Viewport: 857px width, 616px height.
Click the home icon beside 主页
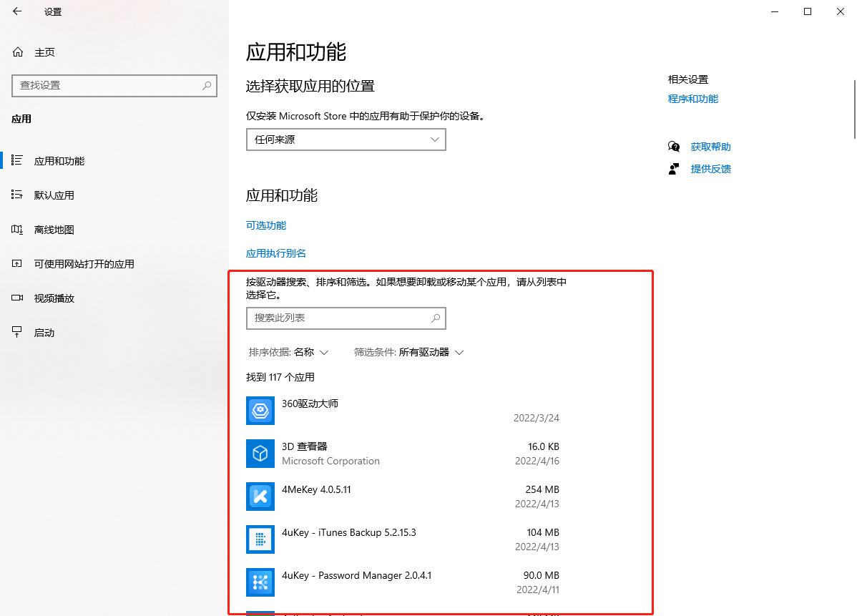18,52
